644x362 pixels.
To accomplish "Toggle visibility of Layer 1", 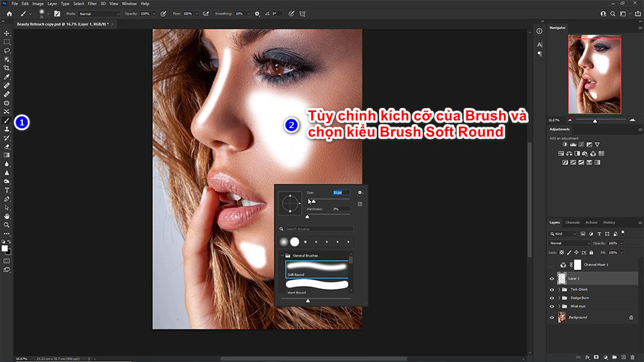I will click(x=551, y=278).
